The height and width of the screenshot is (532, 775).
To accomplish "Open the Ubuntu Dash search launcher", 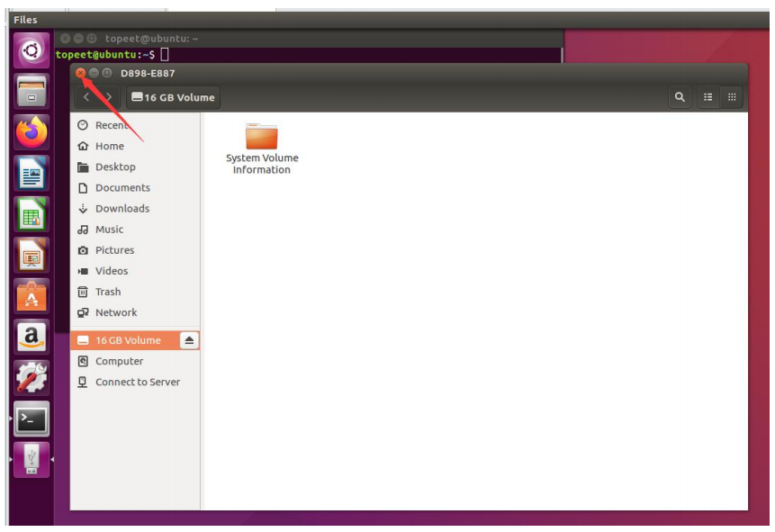I will [32, 50].
